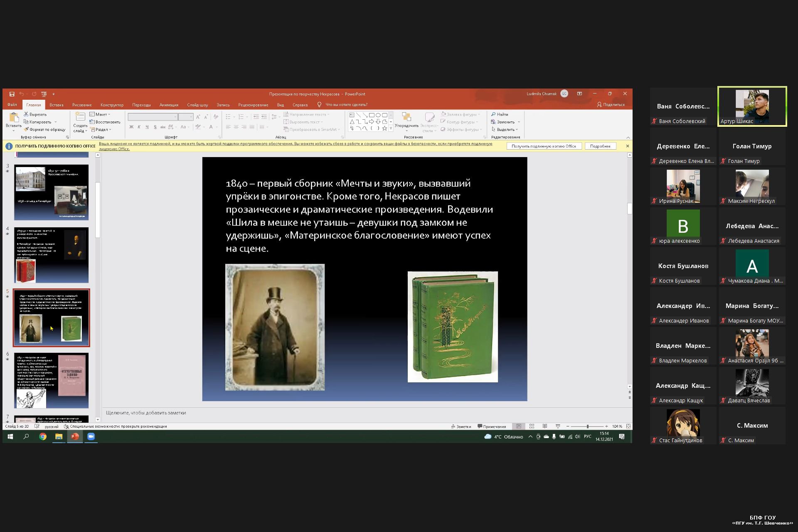Open Zoom from the Windows taskbar
798x532 pixels.
91,436
